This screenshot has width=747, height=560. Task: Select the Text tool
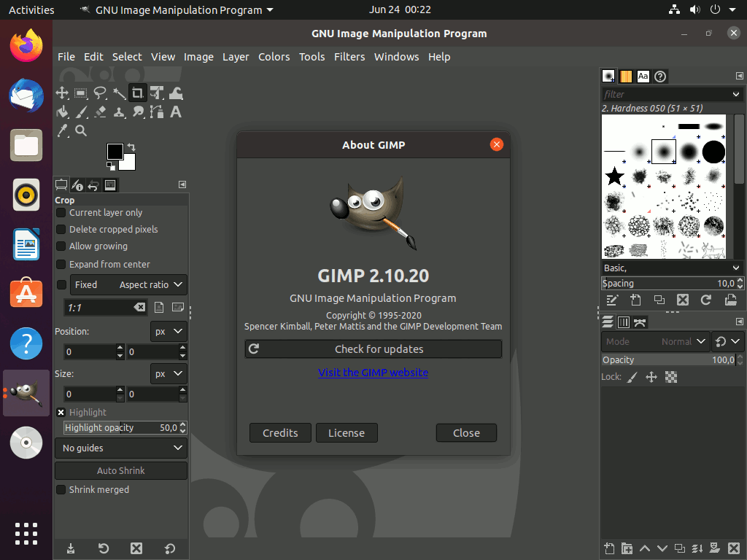pyautogui.click(x=176, y=112)
